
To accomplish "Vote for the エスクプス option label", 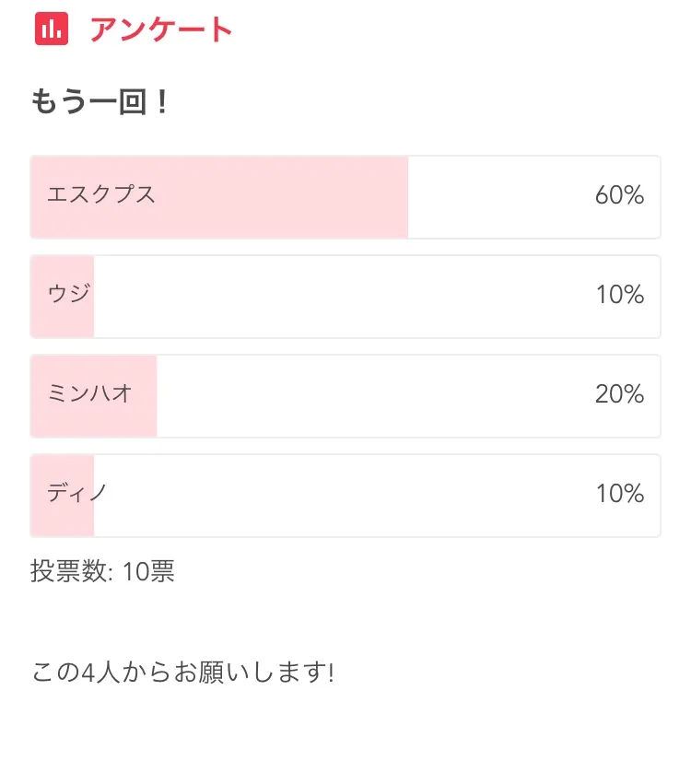I will click(101, 195).
